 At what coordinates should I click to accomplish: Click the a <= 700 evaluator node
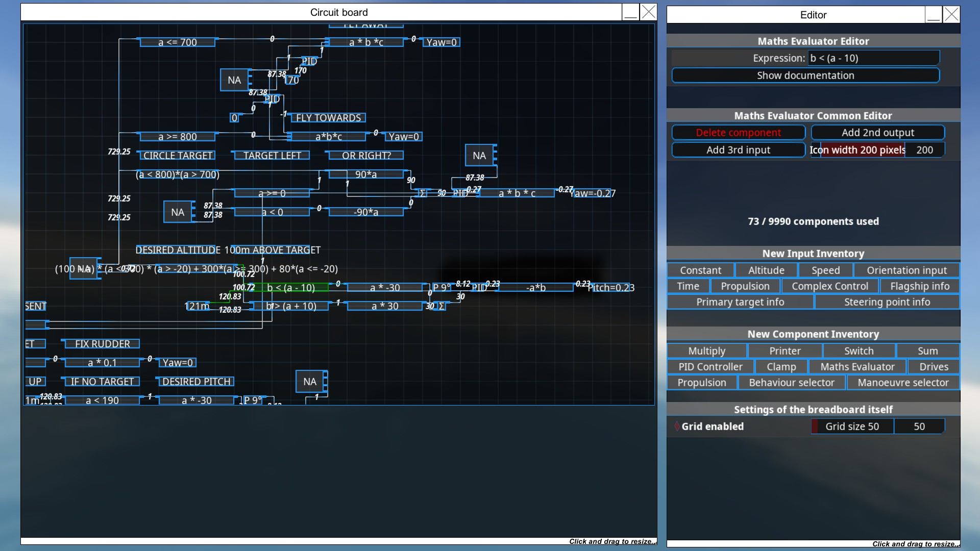[177, 42]
